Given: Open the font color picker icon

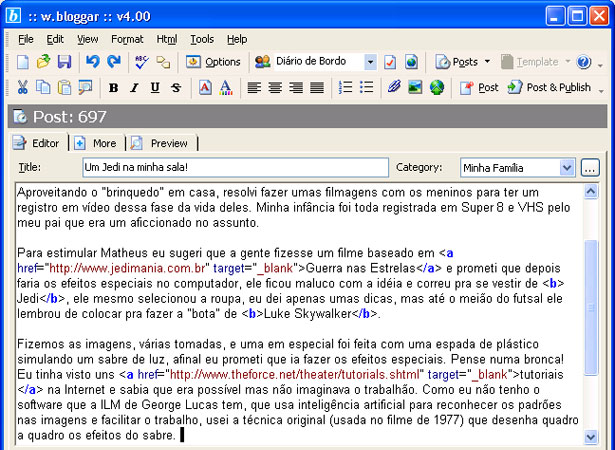Looking at the screenshot, I should tap(226, 87).
